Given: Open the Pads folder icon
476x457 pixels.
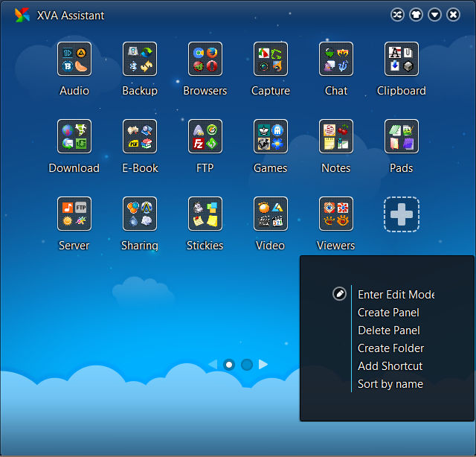Looking at the screenshot, I should (402, 136).
